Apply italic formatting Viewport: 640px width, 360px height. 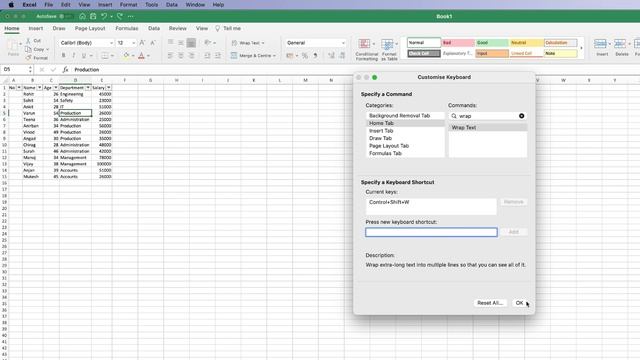[73, 56]
